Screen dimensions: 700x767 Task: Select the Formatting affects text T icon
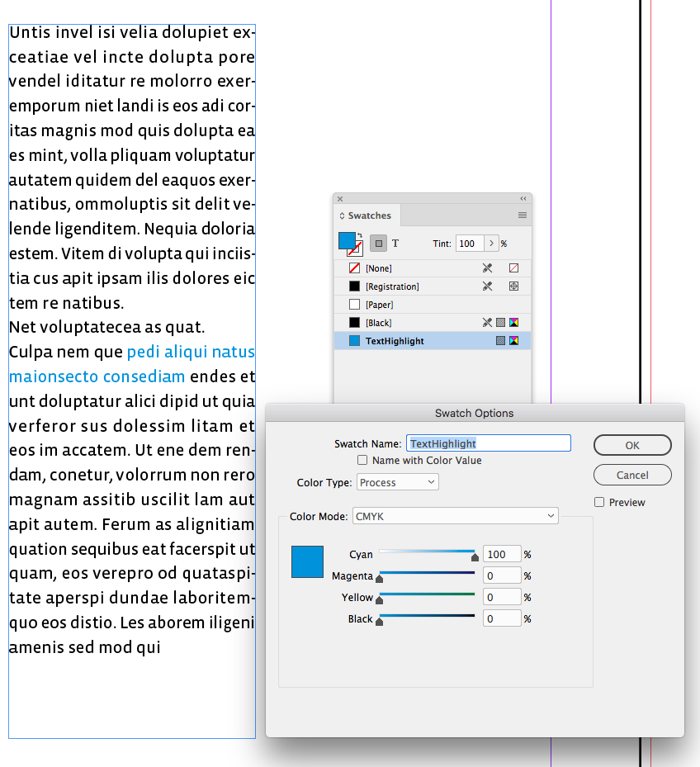click(395, 244)
